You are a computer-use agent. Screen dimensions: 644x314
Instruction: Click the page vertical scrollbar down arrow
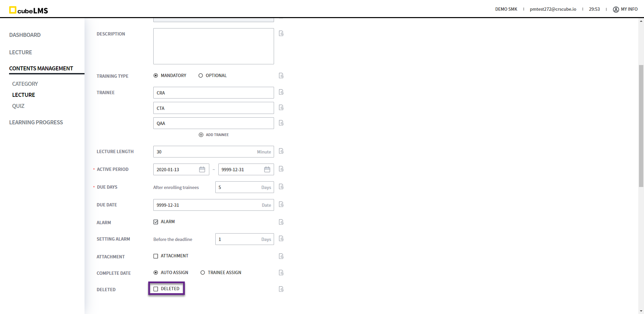[641, 311]
